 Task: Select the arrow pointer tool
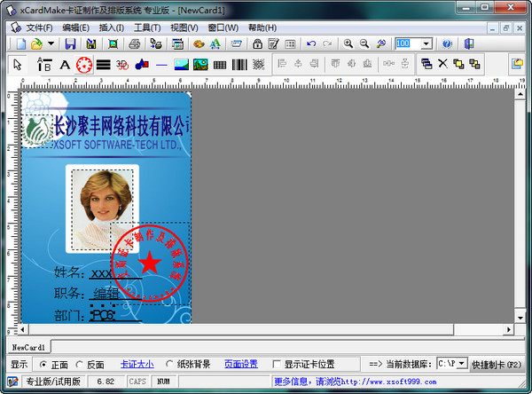[18, 64]
